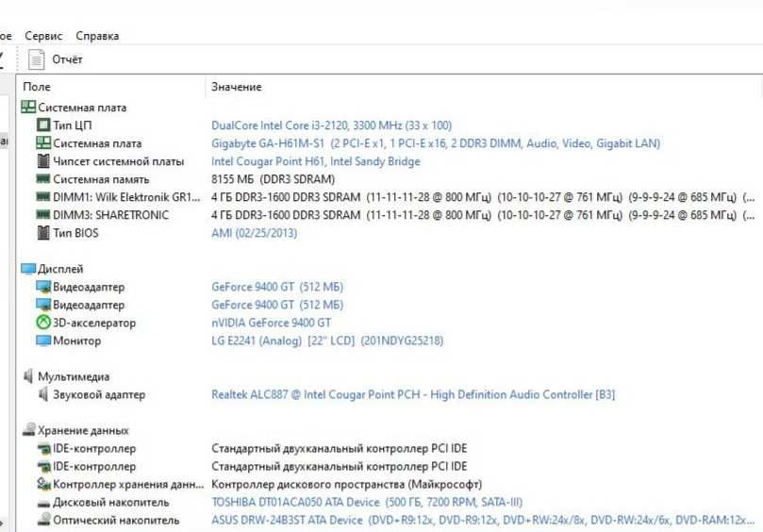Viewport: 763px width, 532px height.
Task: Click the 3D-акселератор green Xbox-style icon
Action: click(43, 323)
